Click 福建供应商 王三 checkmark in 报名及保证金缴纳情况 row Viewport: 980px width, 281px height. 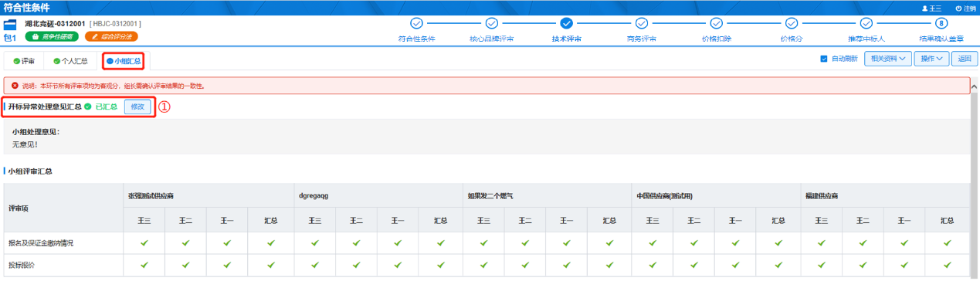click(821, 242)
